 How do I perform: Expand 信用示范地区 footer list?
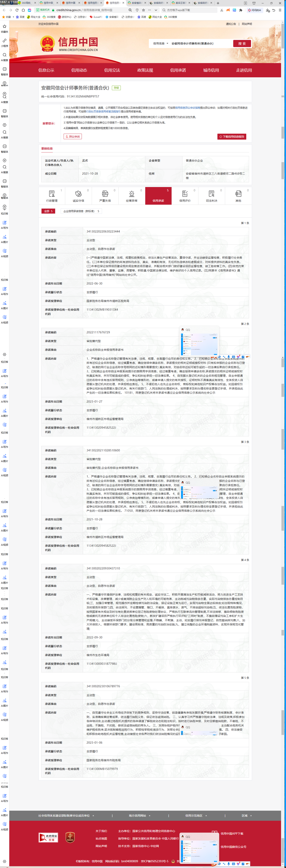coord(196,815)
